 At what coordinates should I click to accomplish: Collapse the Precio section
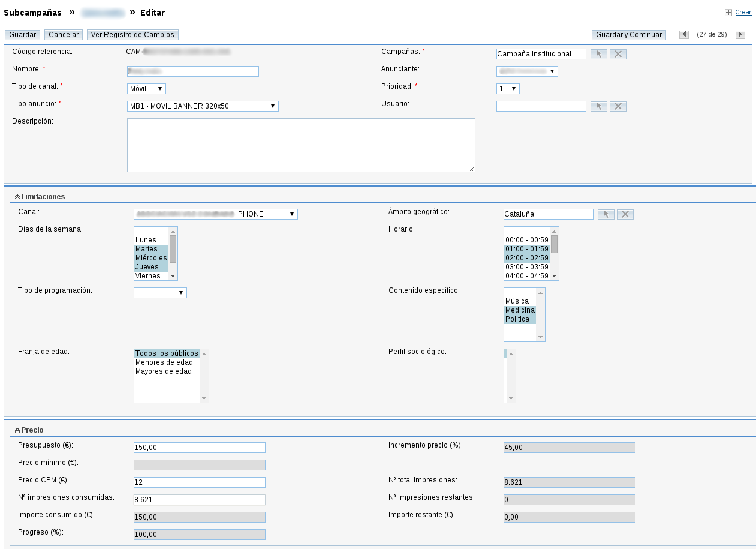[17, 430]
